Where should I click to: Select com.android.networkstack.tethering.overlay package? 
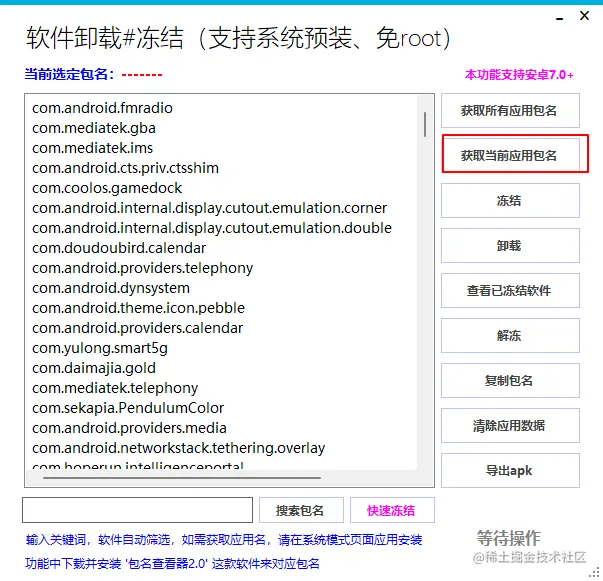coord(178,448)
